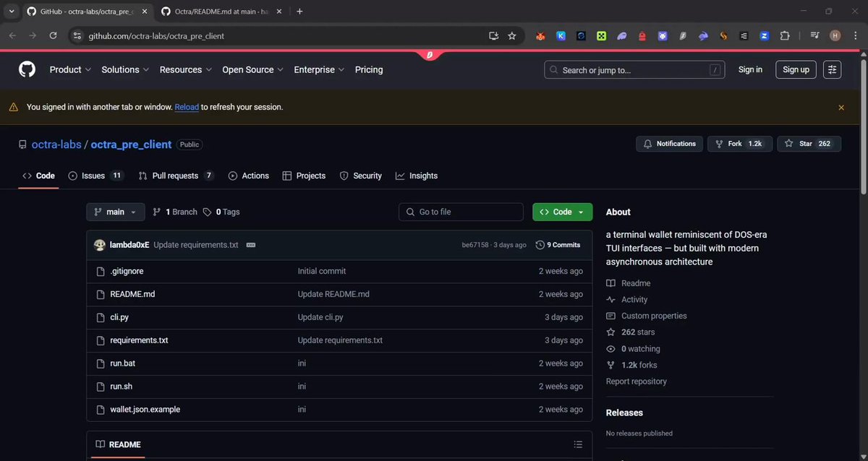868x461 pixels.
Task: Click the Sign in link
Action: coord(750,69)
